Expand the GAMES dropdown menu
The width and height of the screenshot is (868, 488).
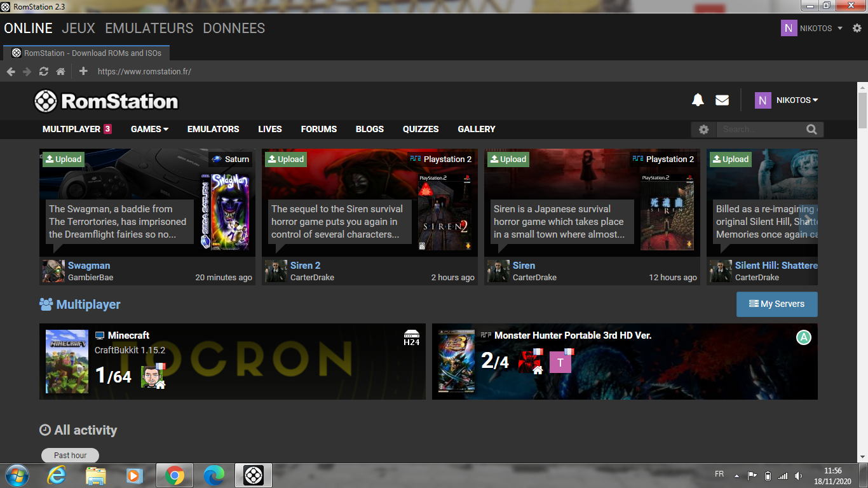click(149, 129)
